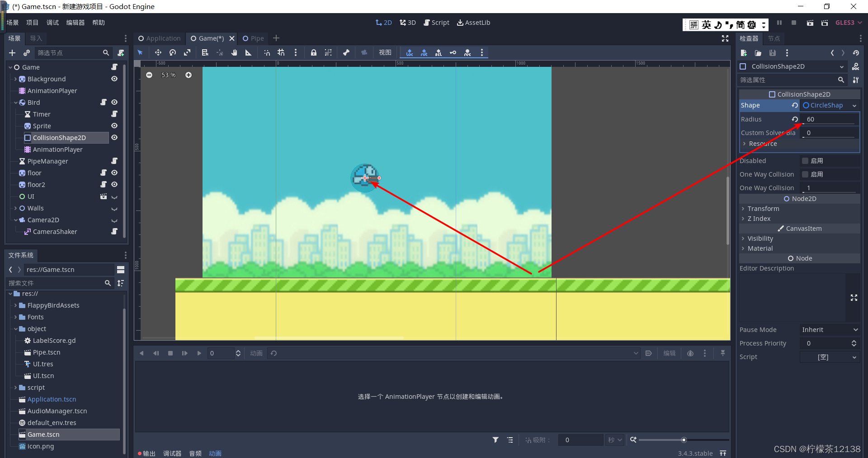This screenshot has width=868, height=458.
Task: Expand the FlappyBirdAssets folder
Action: tap(16, 305)
